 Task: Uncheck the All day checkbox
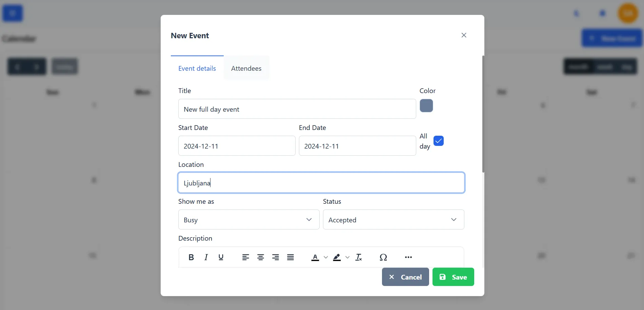[x=439, y=141]
